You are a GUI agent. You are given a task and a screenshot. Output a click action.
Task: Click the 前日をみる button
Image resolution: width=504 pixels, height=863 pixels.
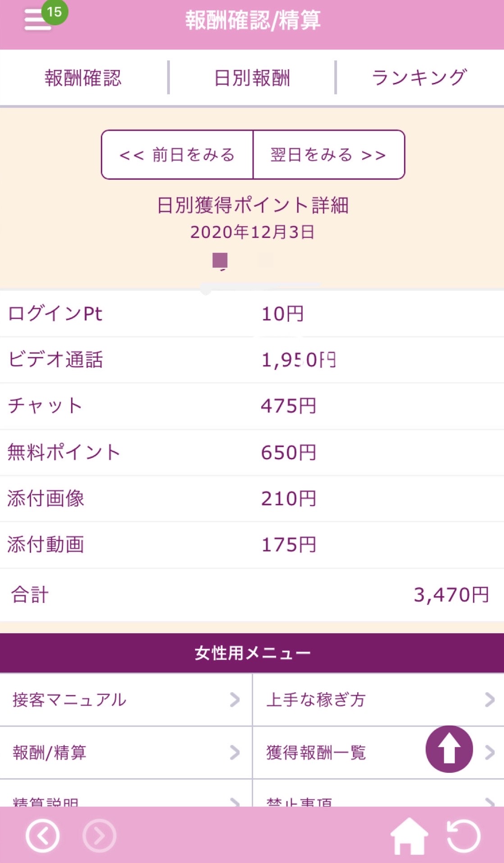tap(177, 155)
